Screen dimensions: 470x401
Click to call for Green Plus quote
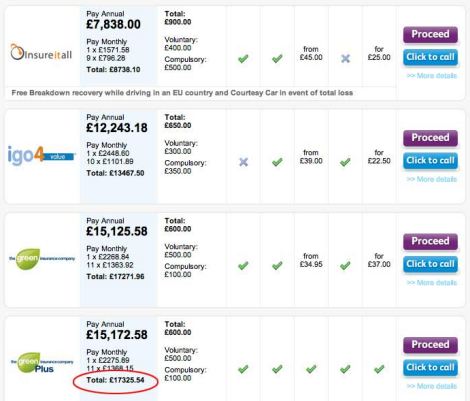(430, 367)
